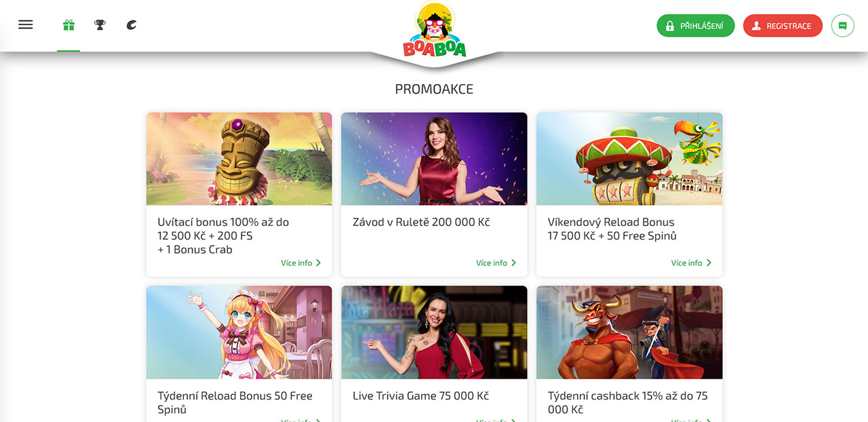Viewport: 868px width, 422px height.
Task: Open Více info for Uvítací bonus
Action: click(x=301, y=263)
